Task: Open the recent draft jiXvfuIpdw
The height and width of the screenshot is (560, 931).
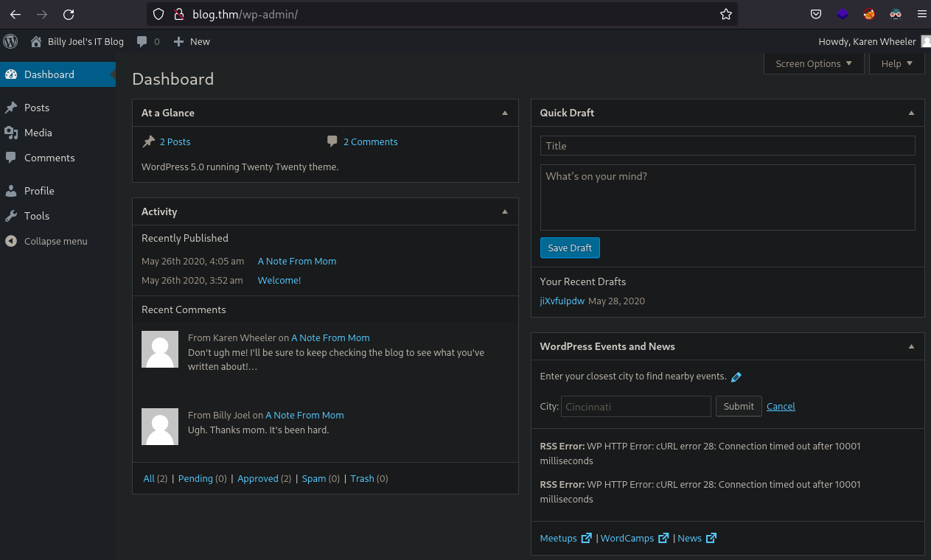Action: (562, 301)
